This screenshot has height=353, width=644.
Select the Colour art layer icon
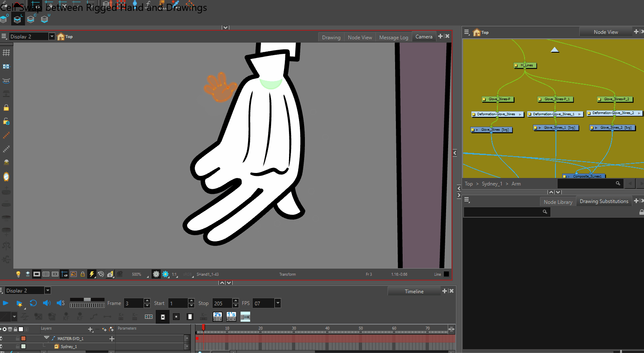point(31,19)
